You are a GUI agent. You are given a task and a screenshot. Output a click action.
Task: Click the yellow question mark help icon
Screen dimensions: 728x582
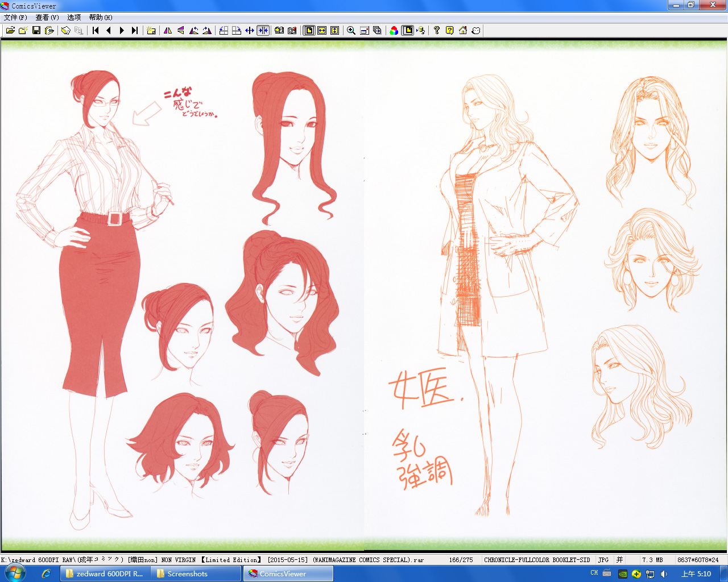[x=449, y=31]
